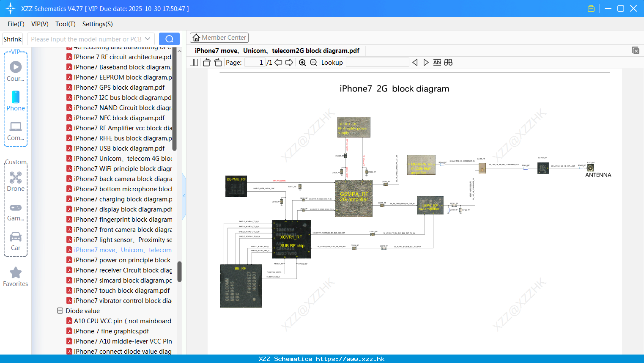
Task: Open iPhone7 Baseband block diagram
Action: (119, 67)
